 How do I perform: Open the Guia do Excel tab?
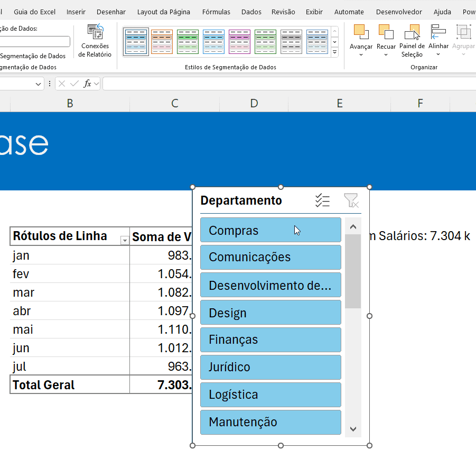[35, 12]
